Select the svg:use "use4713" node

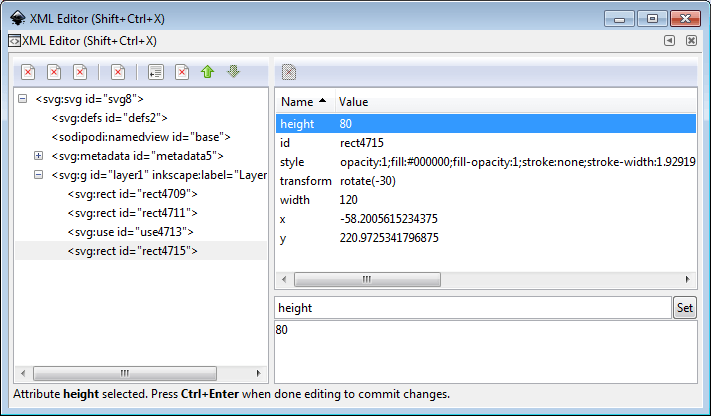pos(129,232)
